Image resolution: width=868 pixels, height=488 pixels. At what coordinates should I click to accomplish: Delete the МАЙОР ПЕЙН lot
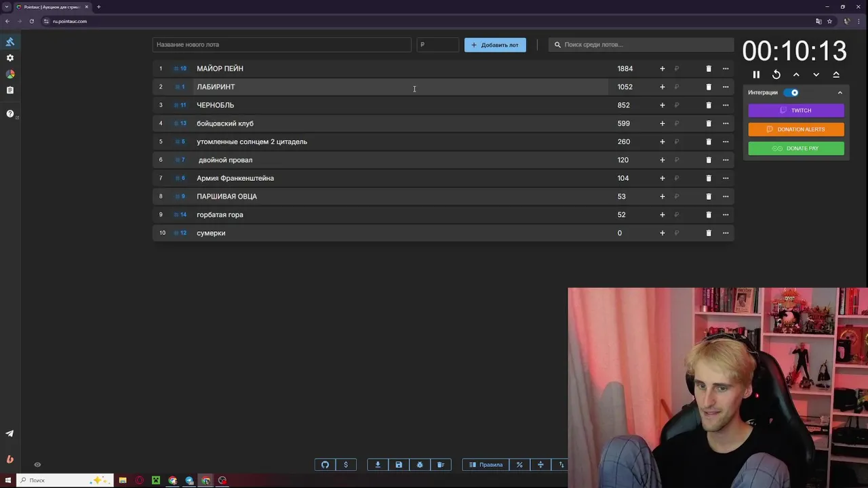tap(709, 68)
